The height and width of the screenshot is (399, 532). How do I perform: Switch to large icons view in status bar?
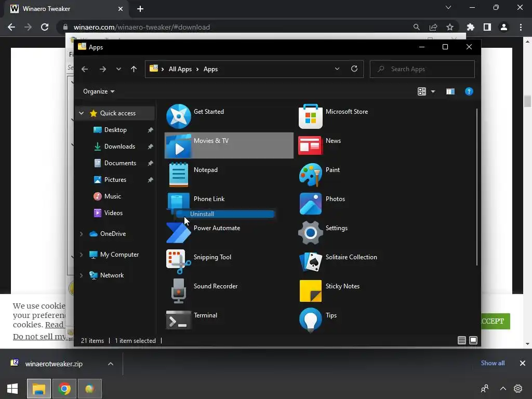(473, 340)
